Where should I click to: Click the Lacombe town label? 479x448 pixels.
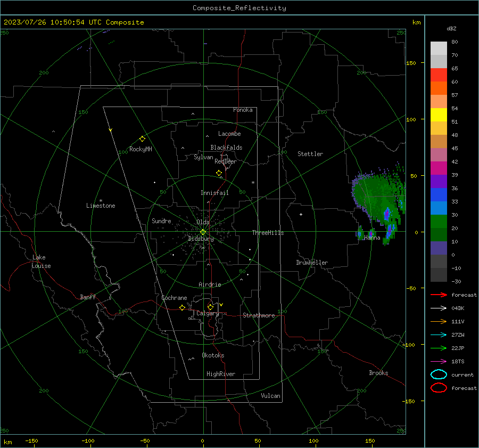pos(229,134)
